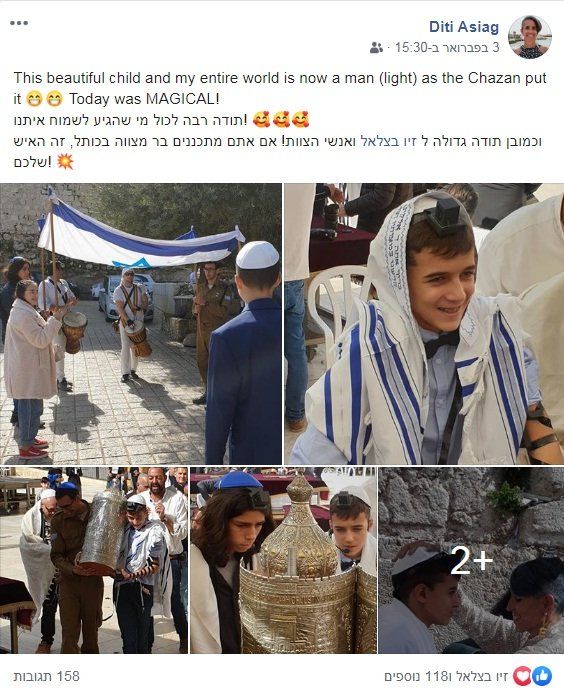This screenshot has width=564, height=695.
Task: Open the three-dot post options menu
Action: [x=19, y=23]
